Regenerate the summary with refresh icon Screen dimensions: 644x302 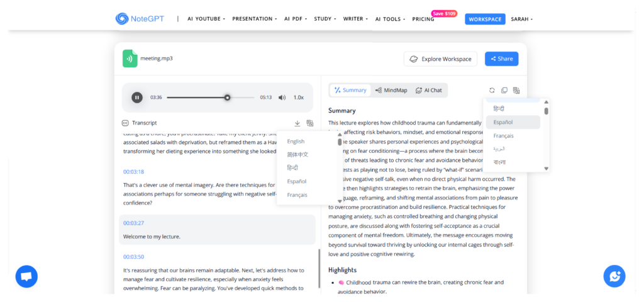click(x=492, y=91)
